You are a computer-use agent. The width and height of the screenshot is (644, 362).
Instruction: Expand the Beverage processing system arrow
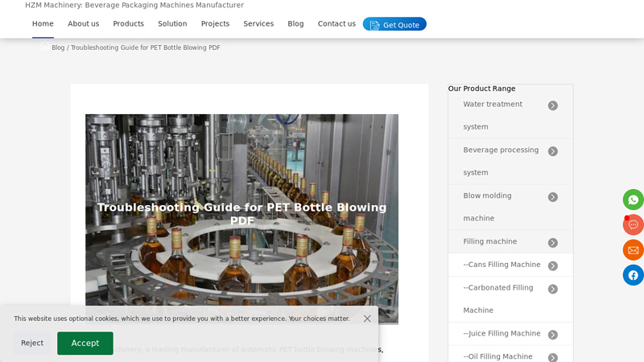553,151
